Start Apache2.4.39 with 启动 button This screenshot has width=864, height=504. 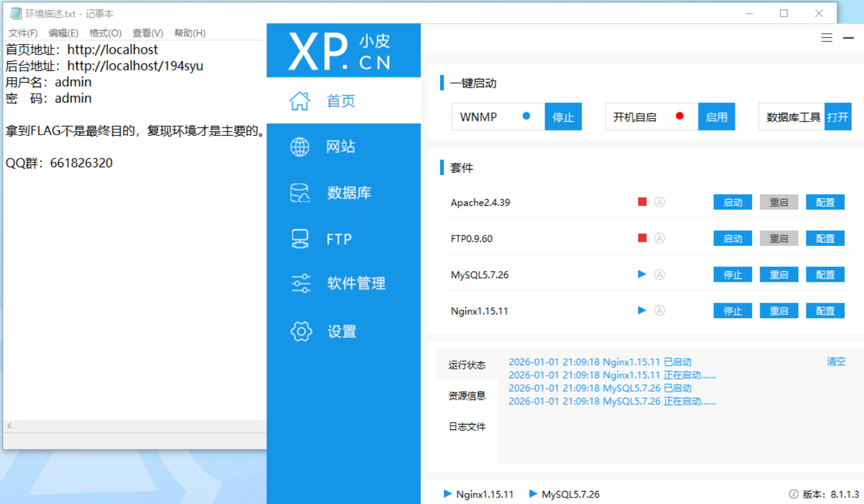(x=732, y=202)
